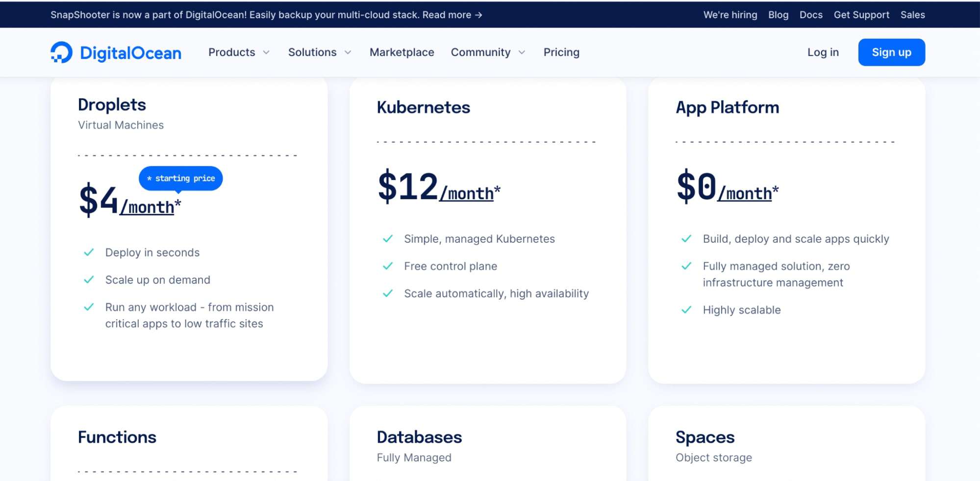
Task: Select the Databases card title
Action: 420,437
